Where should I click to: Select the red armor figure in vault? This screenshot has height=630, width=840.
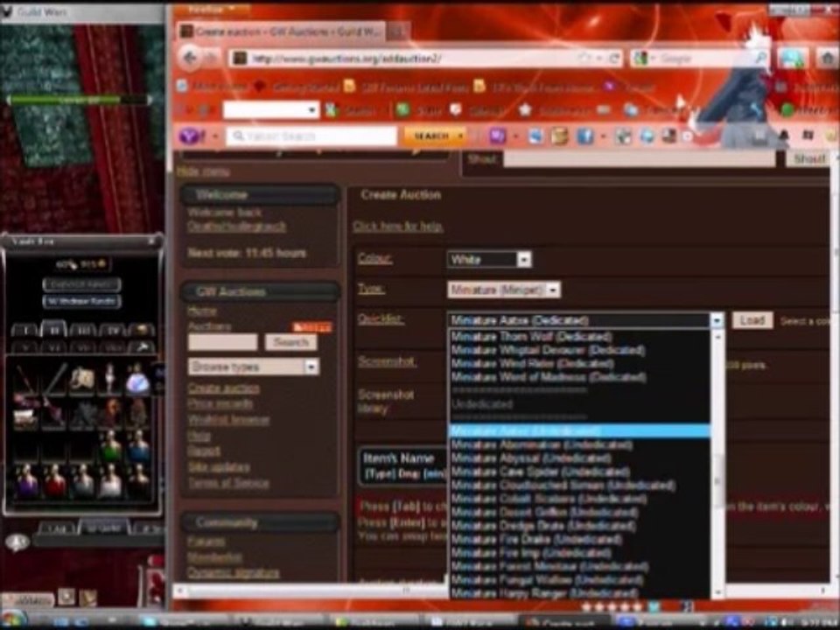click(54, 479)
